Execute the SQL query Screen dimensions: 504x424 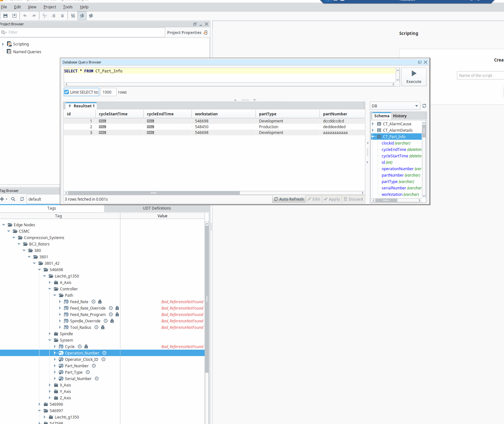click(414, 77)
